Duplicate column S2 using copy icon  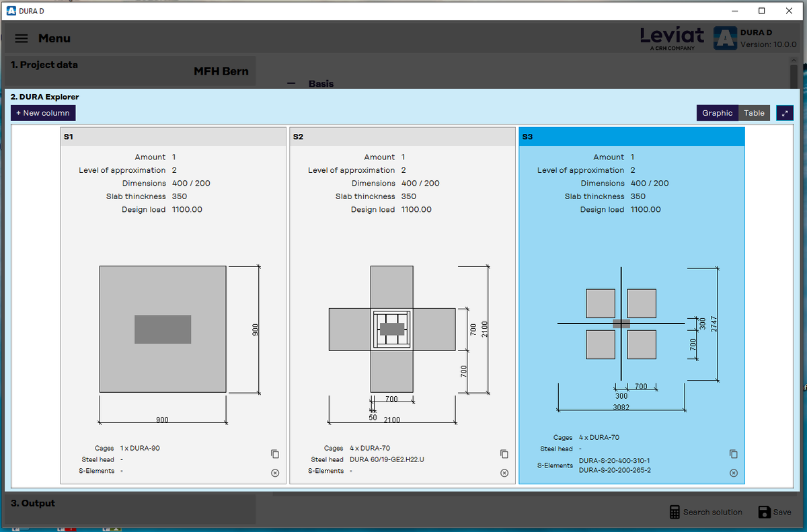click(504, 454)
